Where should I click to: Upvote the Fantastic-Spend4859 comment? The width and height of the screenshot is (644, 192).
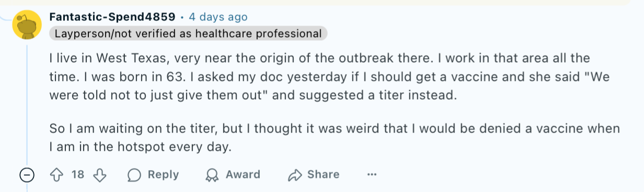(56, 175)
